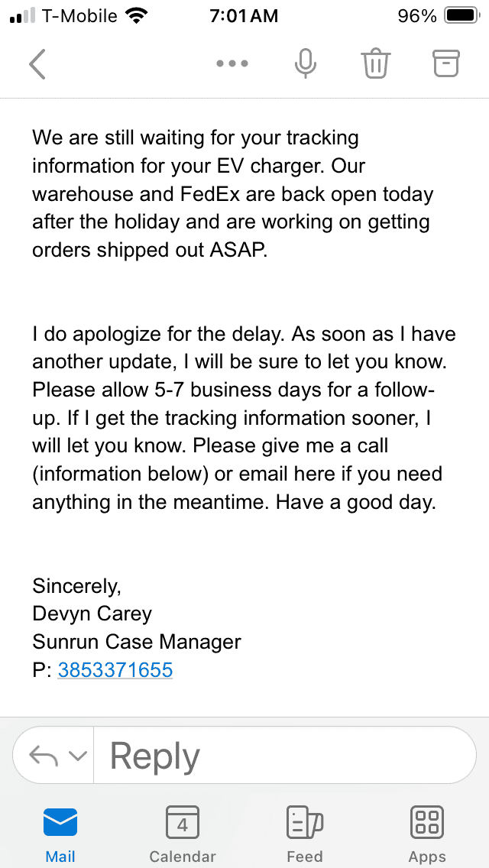
Task: Open the Feed tab
Action: coord(304,834)
